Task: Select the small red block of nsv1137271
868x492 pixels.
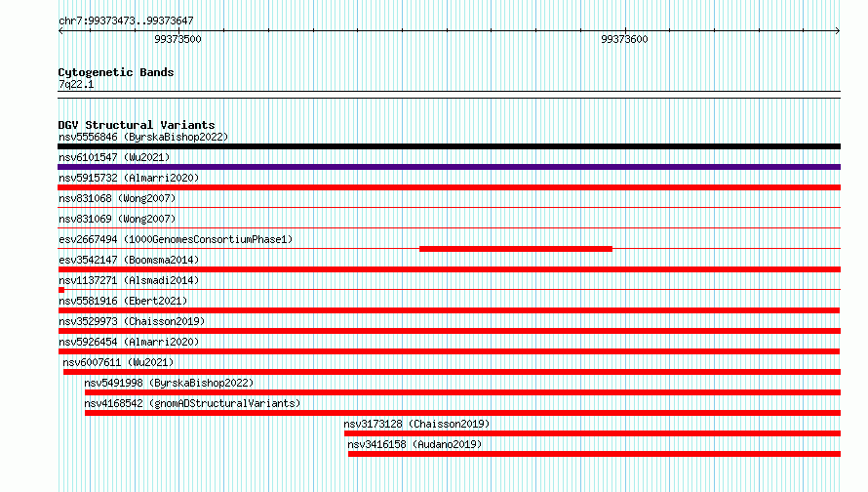Action: [61, 290]
